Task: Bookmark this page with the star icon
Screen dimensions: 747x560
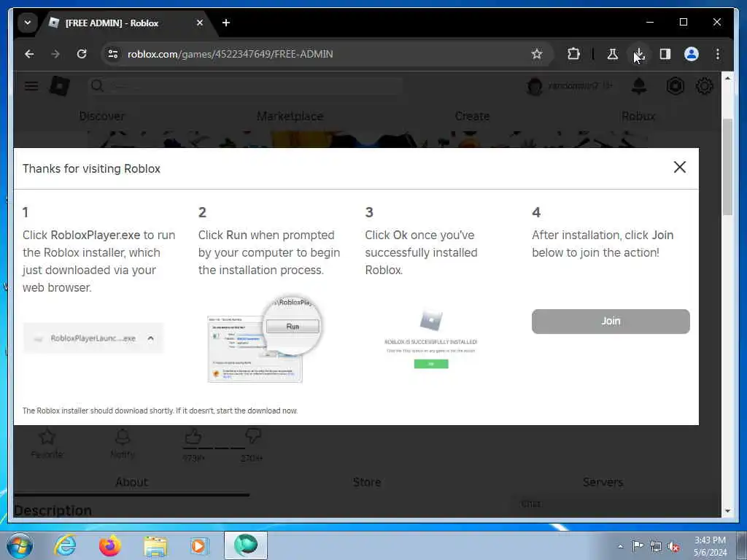Action: coord(537,54)
